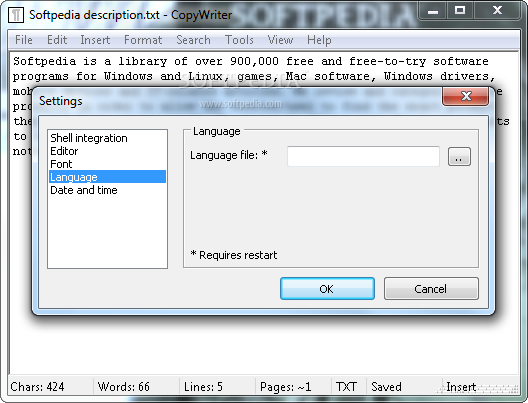Click the "Language file: *" label
The width and height of the screenshot is (528, 403).
point(229,155)
